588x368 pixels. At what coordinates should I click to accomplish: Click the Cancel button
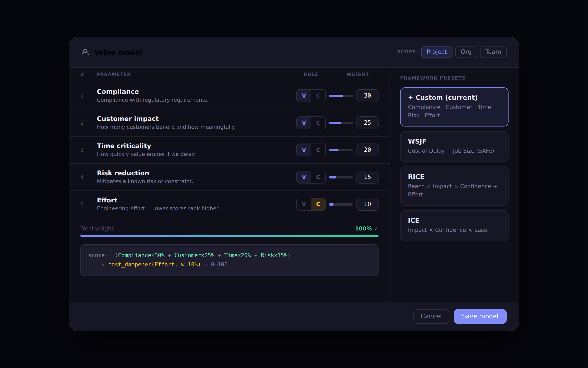pos(431,316)
